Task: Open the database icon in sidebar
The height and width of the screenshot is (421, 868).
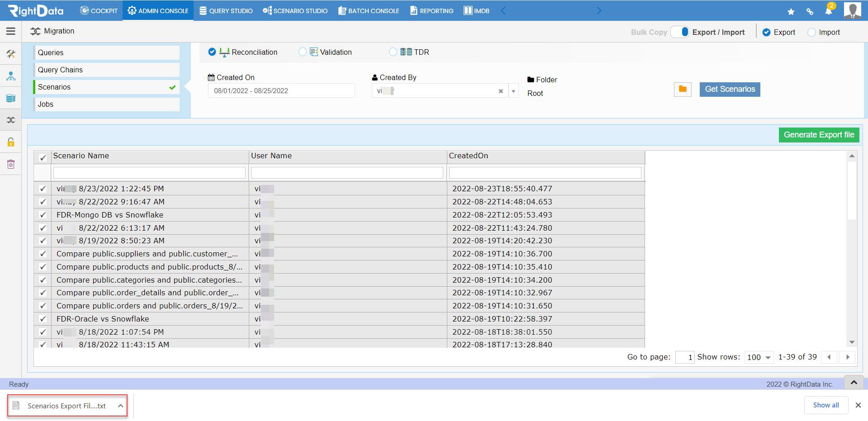Action: [x=11, y=98]
